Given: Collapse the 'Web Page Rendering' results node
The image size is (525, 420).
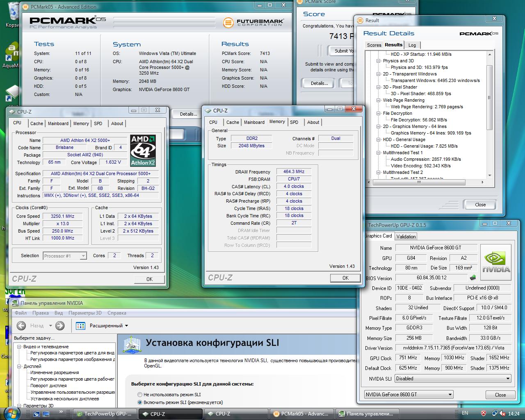Looking at the screenshot, I should (379, 100).
